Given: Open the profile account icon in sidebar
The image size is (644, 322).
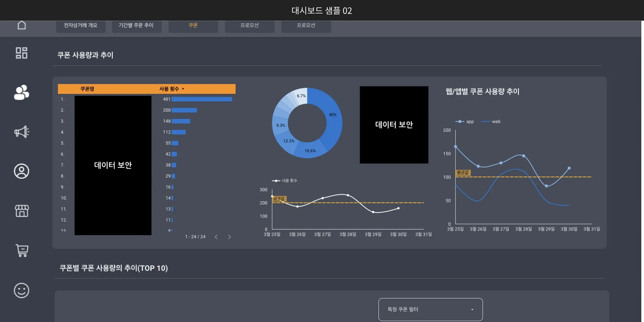Looking at the screenshot, I should coord(21,171).
